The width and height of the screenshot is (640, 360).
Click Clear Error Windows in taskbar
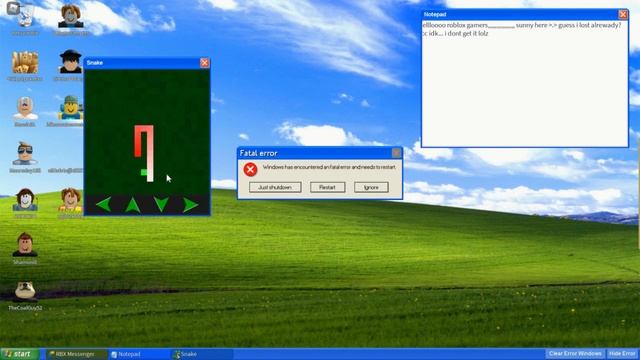(575, 353)
